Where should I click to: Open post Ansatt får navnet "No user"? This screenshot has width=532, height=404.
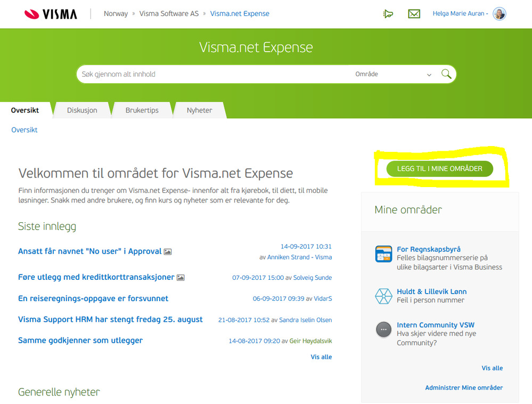(89, 251)
